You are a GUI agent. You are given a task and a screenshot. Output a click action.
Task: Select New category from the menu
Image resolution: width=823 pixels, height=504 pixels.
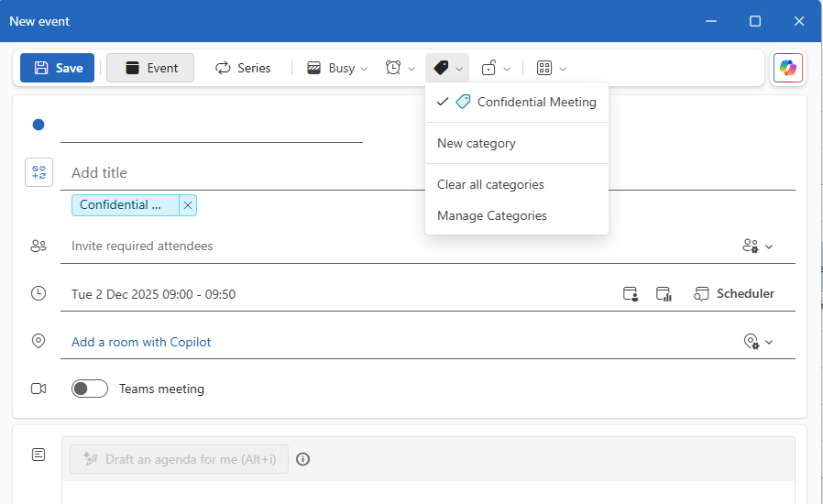click(477, 143)
